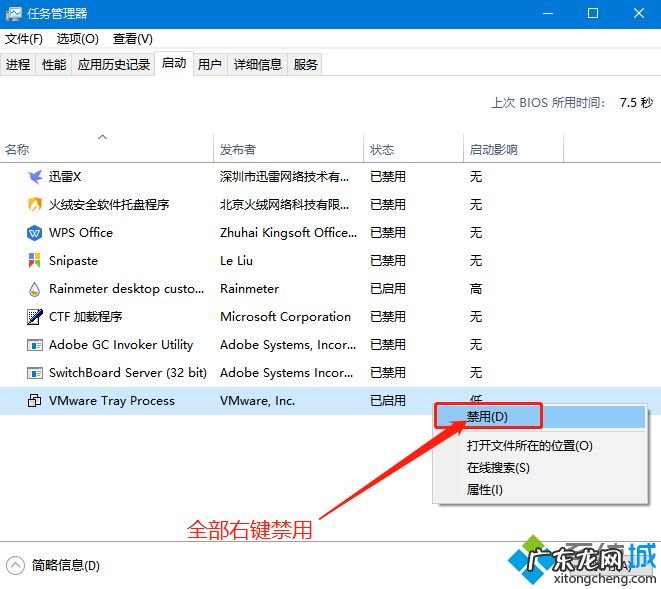The width and height of the screenshot is (661, 589).
Task: Close the Task Manager window
Action: click(639, 13)
